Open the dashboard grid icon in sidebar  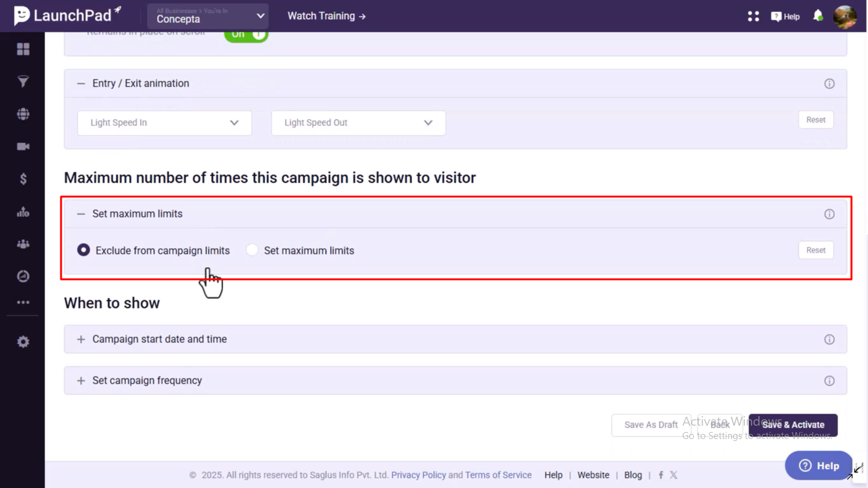click(x=23, y=49)
